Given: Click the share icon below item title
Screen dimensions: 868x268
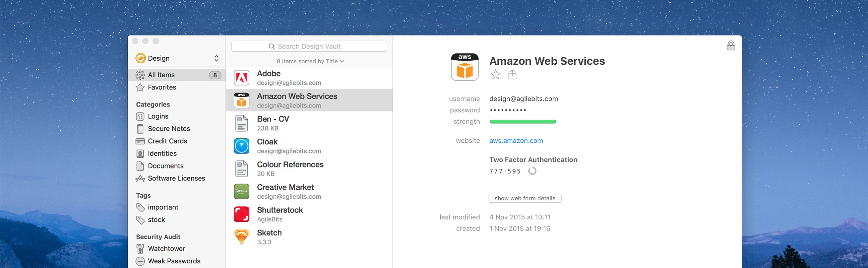Looking at the screenshot, I should coord(512,74).
